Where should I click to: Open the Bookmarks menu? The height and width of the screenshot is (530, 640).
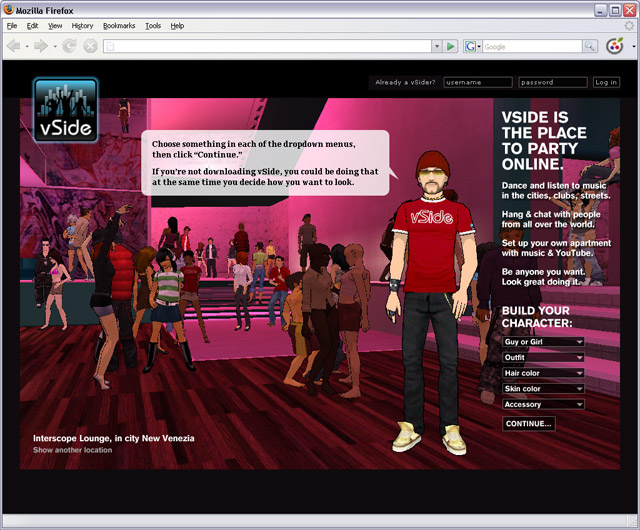119,26
